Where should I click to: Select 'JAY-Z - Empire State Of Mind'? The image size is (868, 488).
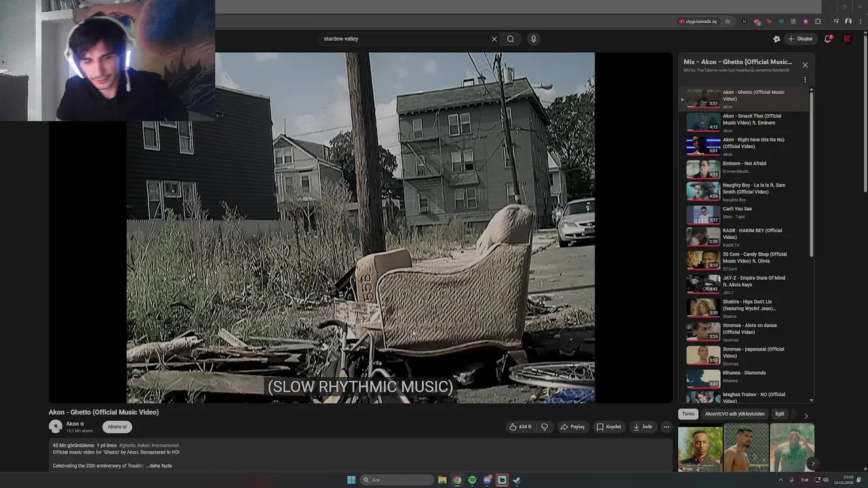[x=745, y=285]
